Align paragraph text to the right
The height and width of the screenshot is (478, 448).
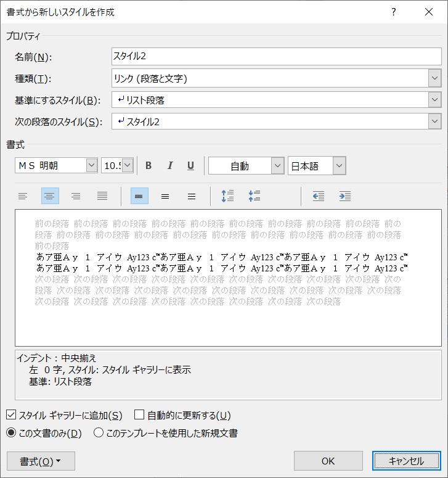(76, 196)
